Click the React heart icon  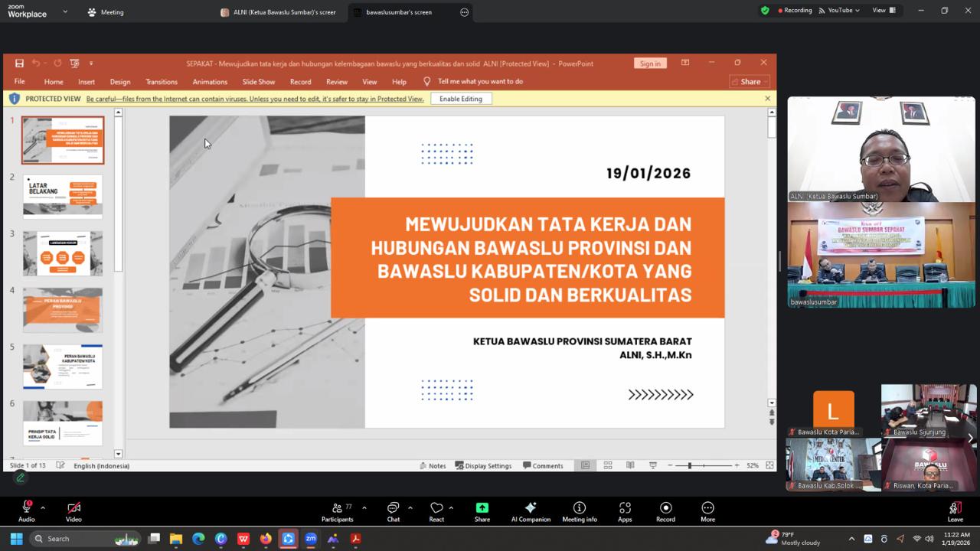(436, 507)
